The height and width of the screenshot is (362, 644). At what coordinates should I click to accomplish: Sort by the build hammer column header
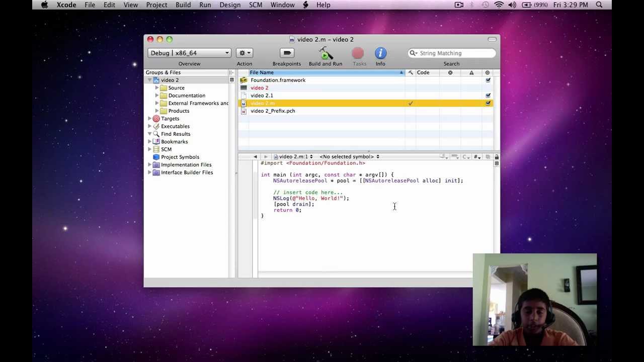(411, 72)
